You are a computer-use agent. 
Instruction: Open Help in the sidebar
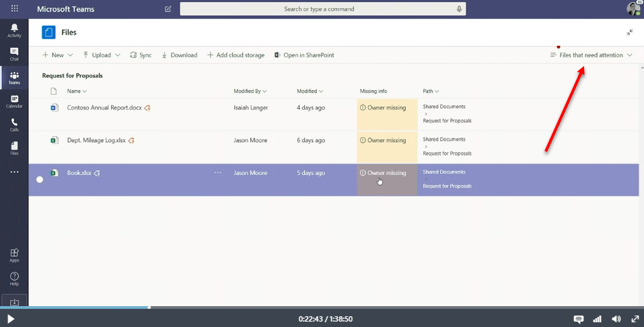click(x=14, y=279)
